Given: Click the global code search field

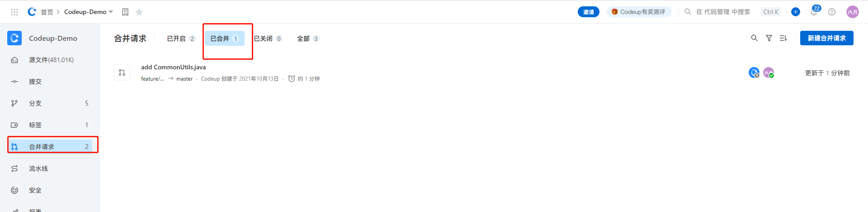Looking at the screenshot, I should coord(723,12).
